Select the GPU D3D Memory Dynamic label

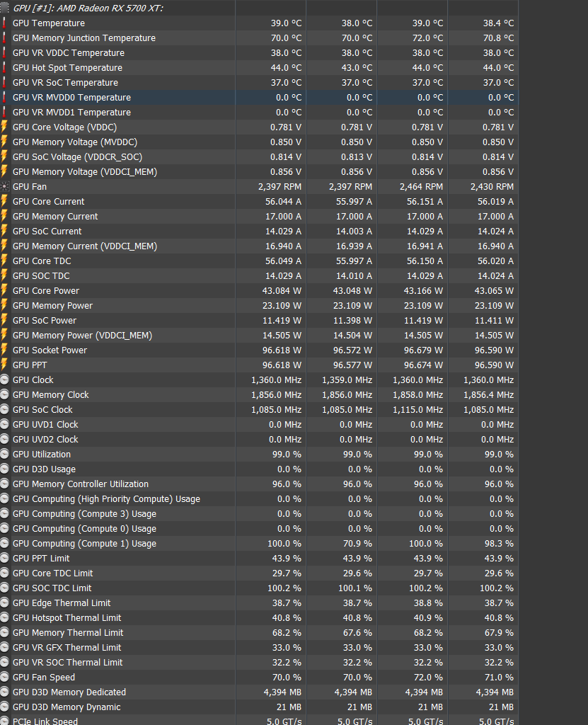pyautogui.click(x=67, y=707)
